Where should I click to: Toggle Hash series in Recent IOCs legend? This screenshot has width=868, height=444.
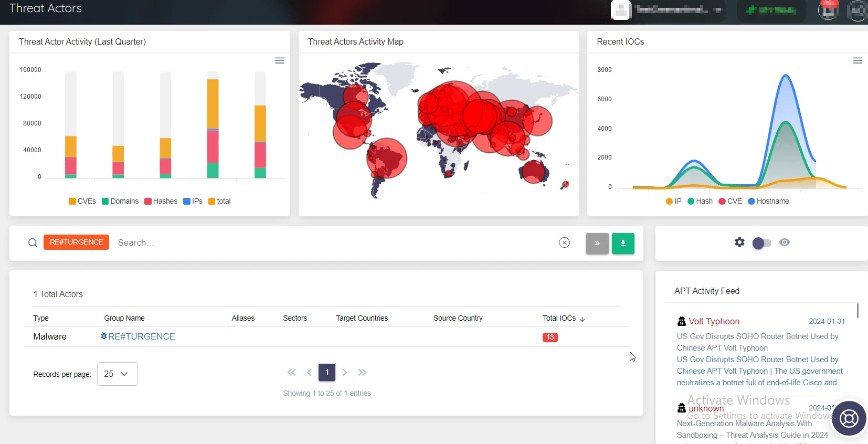click(700, 201)
